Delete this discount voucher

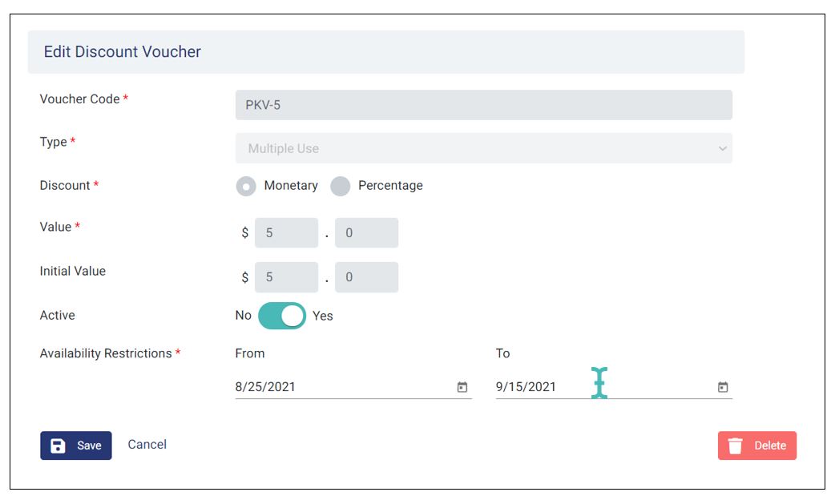[757, 446]
